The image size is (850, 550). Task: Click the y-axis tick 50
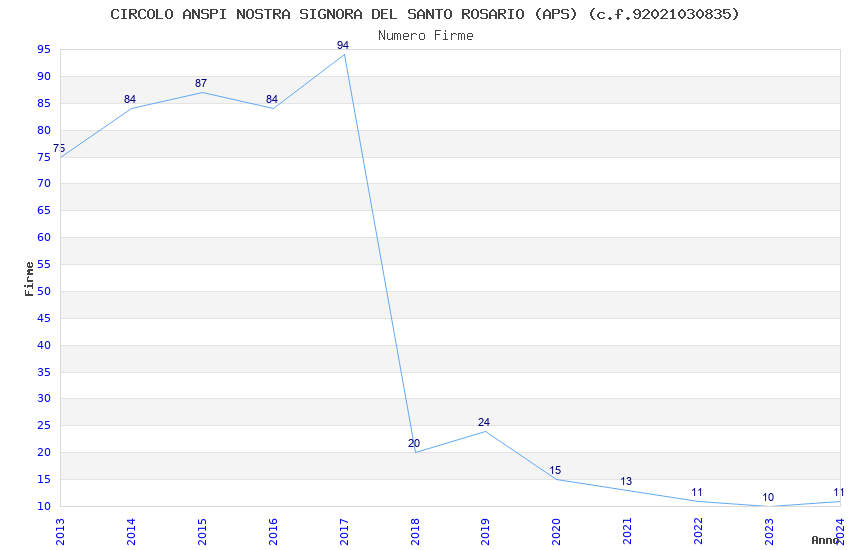[44, 291]
